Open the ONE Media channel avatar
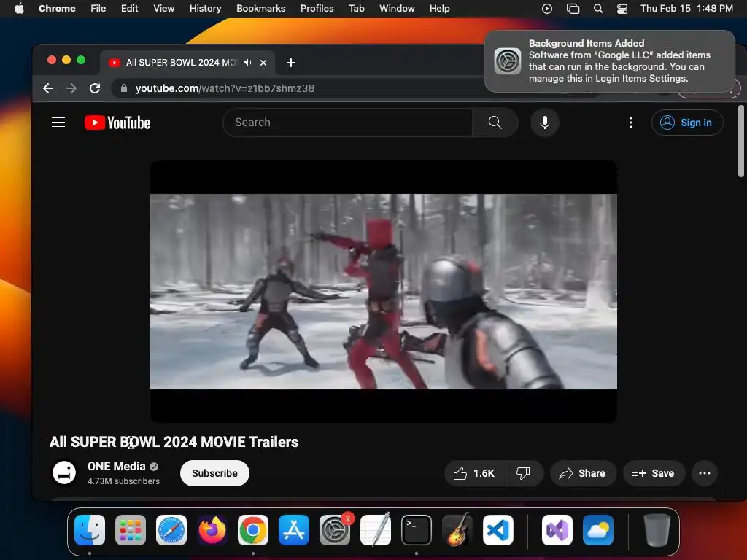The image size is (747, 560). pos(64,472)
